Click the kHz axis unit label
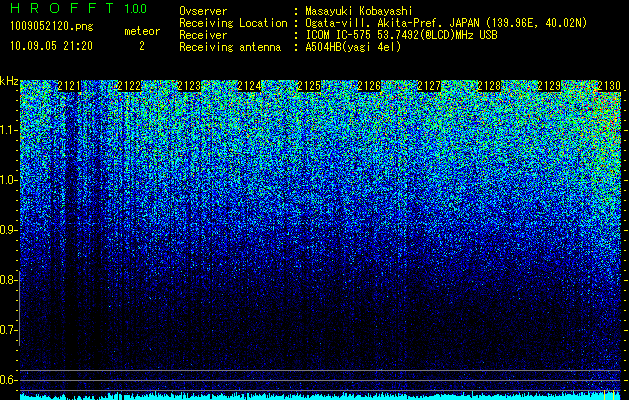The image size is (629, 400). (9, 81)
